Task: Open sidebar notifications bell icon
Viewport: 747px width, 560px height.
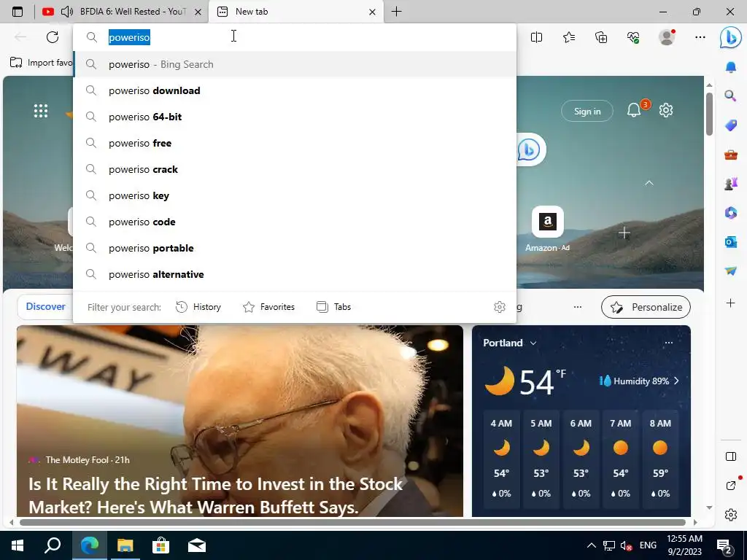Action: coord(731,67)
